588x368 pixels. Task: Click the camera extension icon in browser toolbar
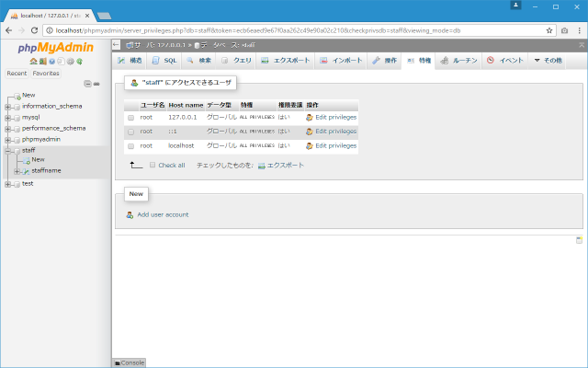click(564, 30)
